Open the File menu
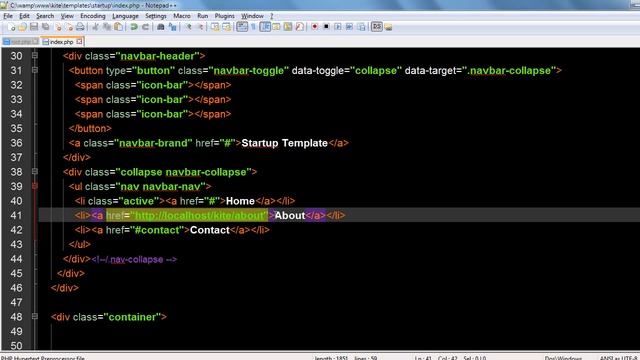Screen dimensions: 640x360 (x=8, y=16)
